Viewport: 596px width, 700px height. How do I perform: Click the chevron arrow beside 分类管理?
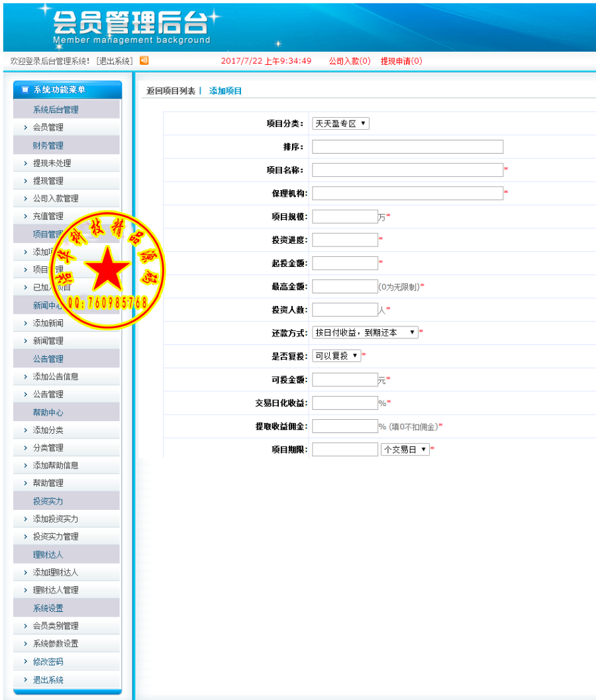pos(25,447)
